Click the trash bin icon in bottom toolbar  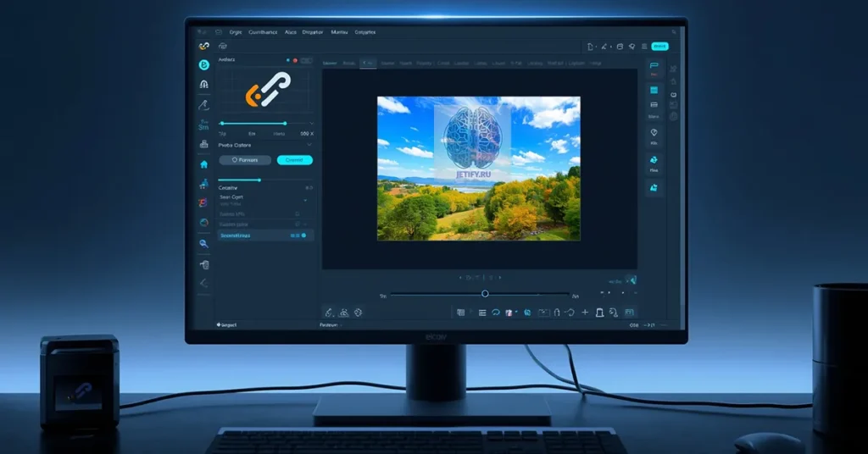point(599,313)
